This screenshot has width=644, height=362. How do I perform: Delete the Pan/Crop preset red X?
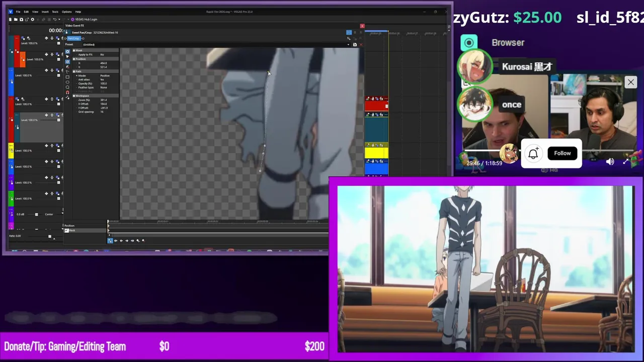pos(361,45)
